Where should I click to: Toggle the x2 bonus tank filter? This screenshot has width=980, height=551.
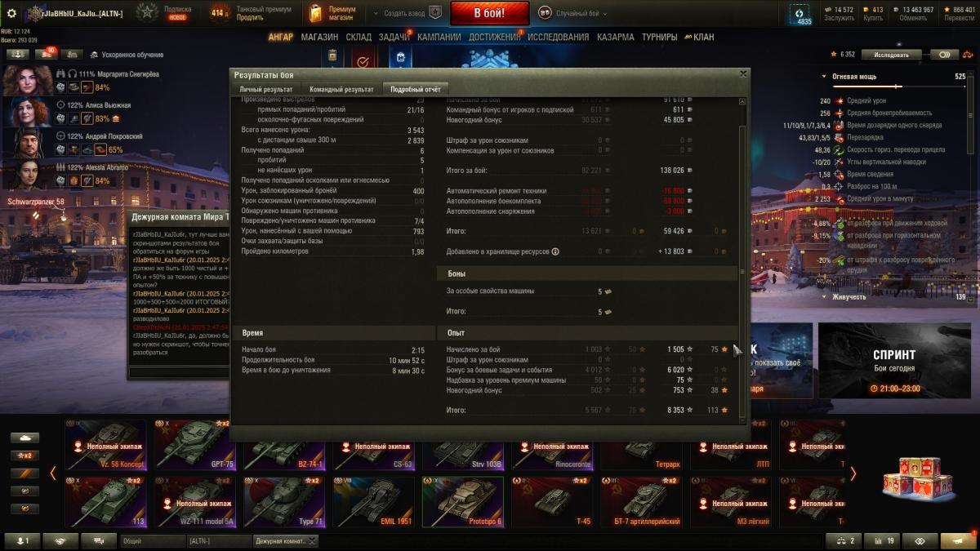click(24, 455)
